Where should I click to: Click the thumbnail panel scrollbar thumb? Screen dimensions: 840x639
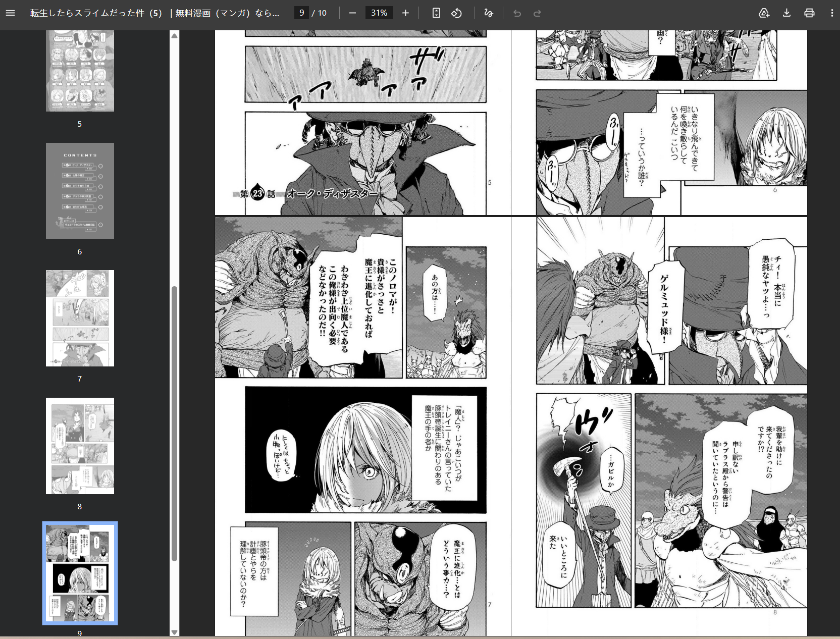point(175,424)
